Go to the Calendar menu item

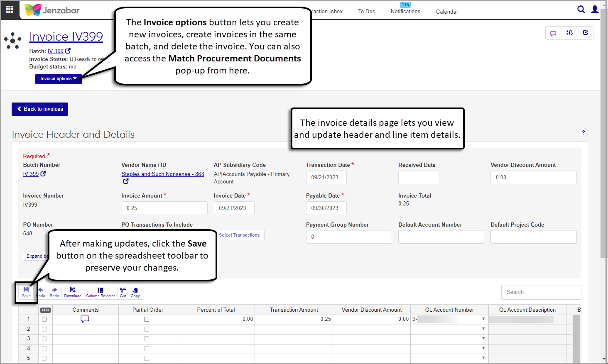click(447, 12)
